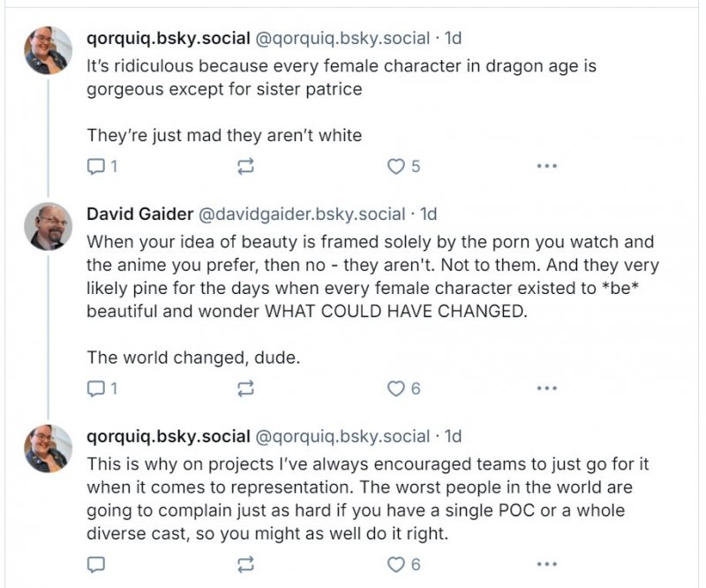Like the last post about representation
The image size is (706, 588).
[x=396, y=564]
